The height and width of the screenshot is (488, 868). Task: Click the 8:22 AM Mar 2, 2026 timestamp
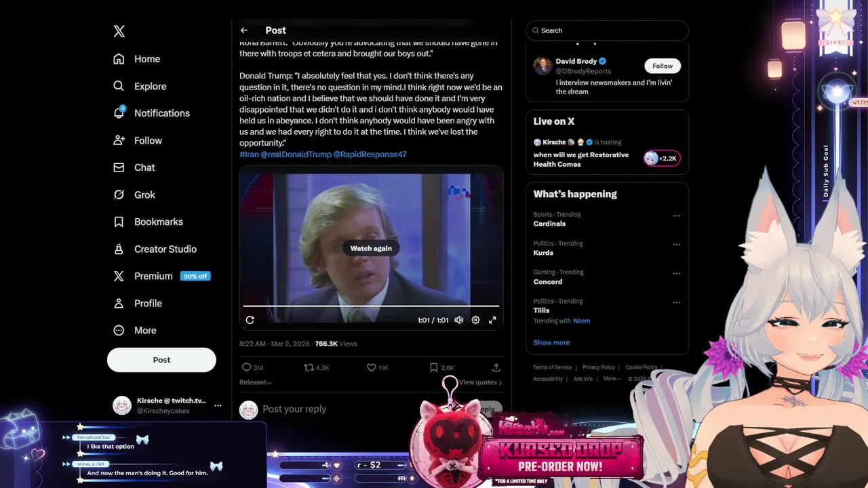[x=274, y=344]
